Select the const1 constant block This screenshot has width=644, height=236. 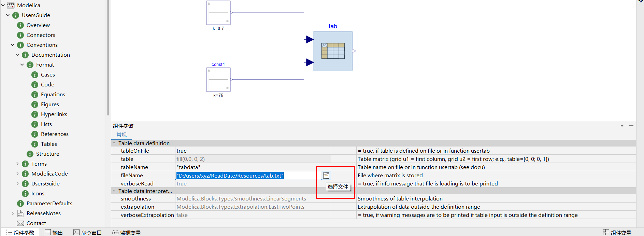pos(218,80)
